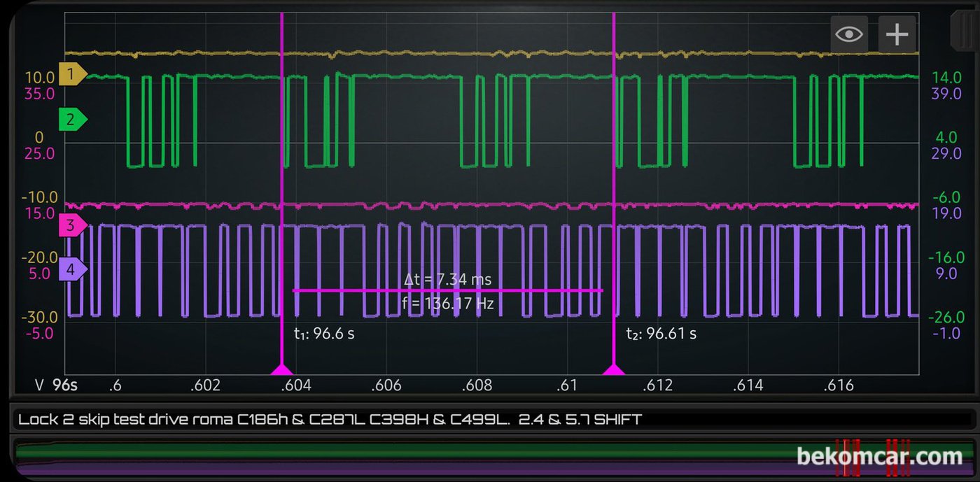Click the waveform overview navigation strip

493,457
